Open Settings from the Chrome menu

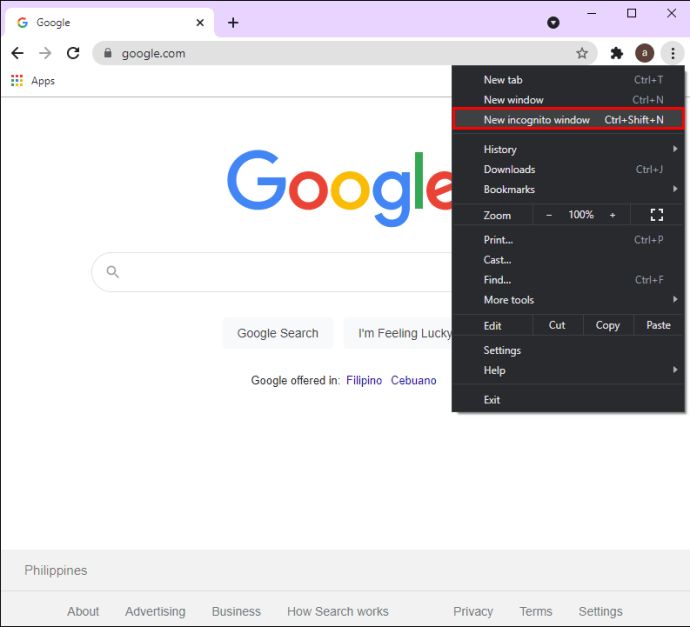568,350
